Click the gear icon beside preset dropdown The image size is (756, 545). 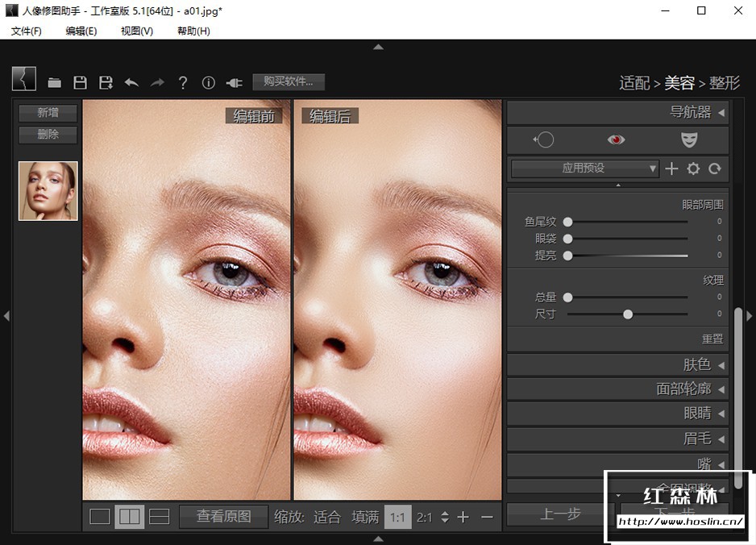tap(693, 168)
